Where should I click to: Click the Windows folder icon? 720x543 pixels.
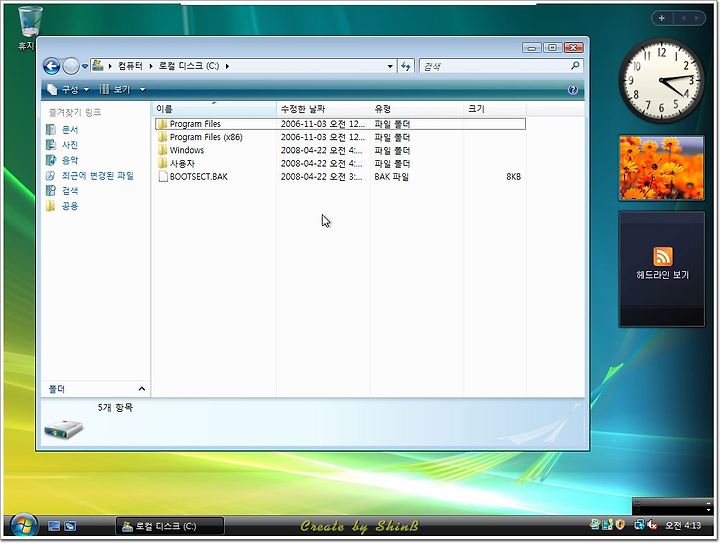(x=162, y=150)
